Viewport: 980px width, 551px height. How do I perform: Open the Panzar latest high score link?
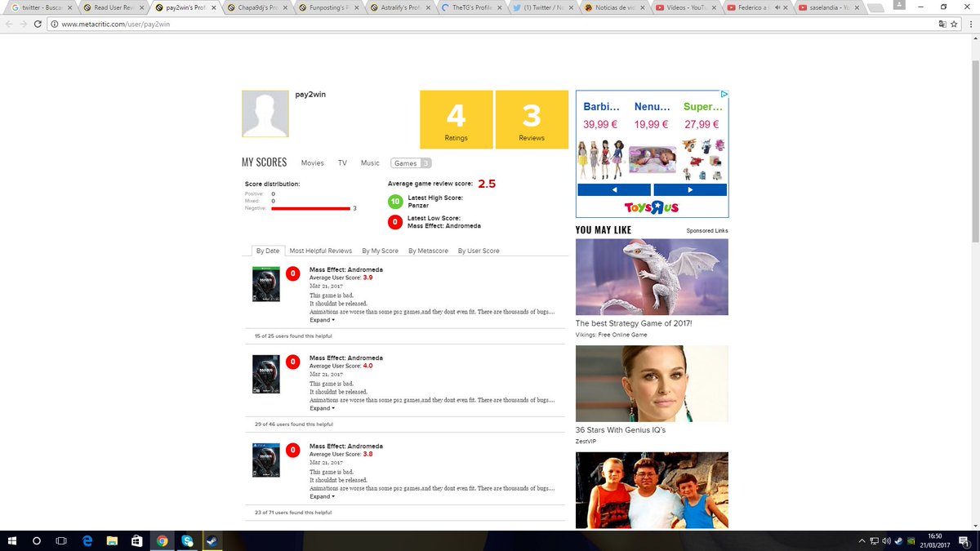pyautogui.click(x=418, y=206)
